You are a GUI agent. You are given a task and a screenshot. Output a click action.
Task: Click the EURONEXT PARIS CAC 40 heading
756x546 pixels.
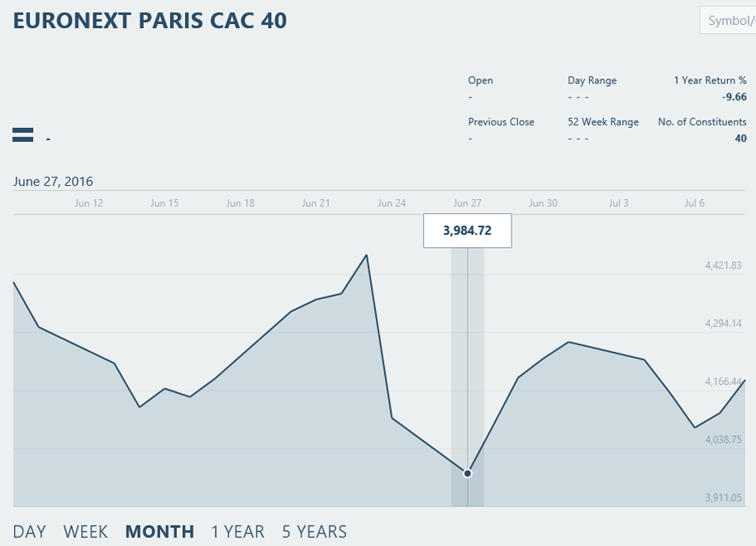coord(150,21)
